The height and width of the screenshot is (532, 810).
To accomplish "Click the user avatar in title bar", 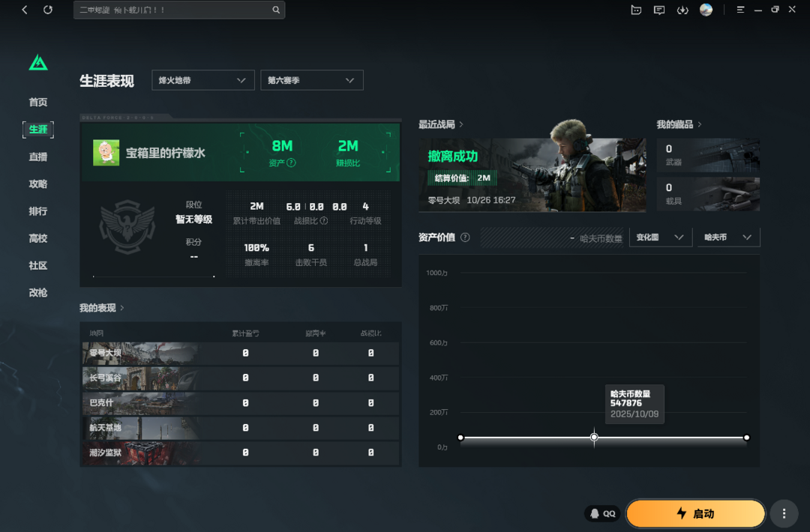I will click(706, 10).
